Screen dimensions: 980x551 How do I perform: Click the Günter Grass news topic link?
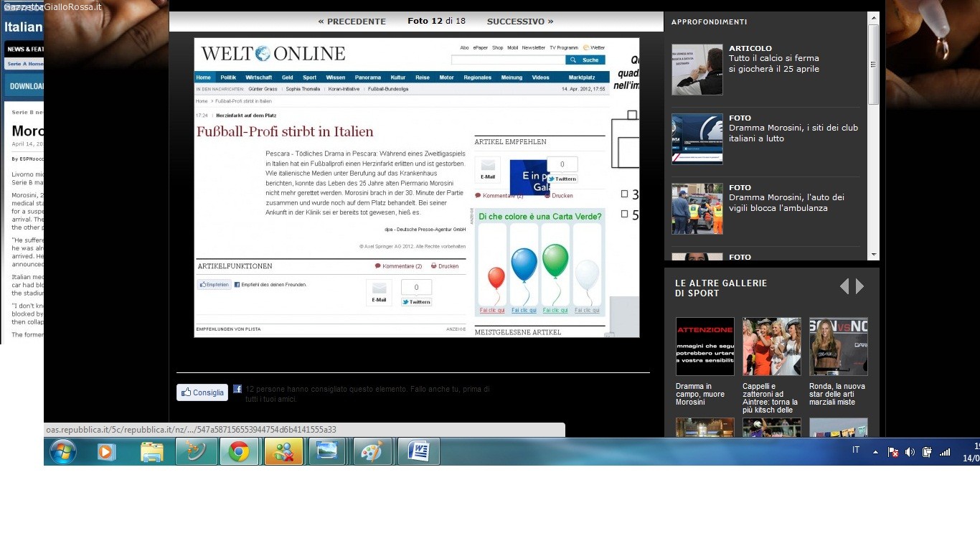click(263, 89)
